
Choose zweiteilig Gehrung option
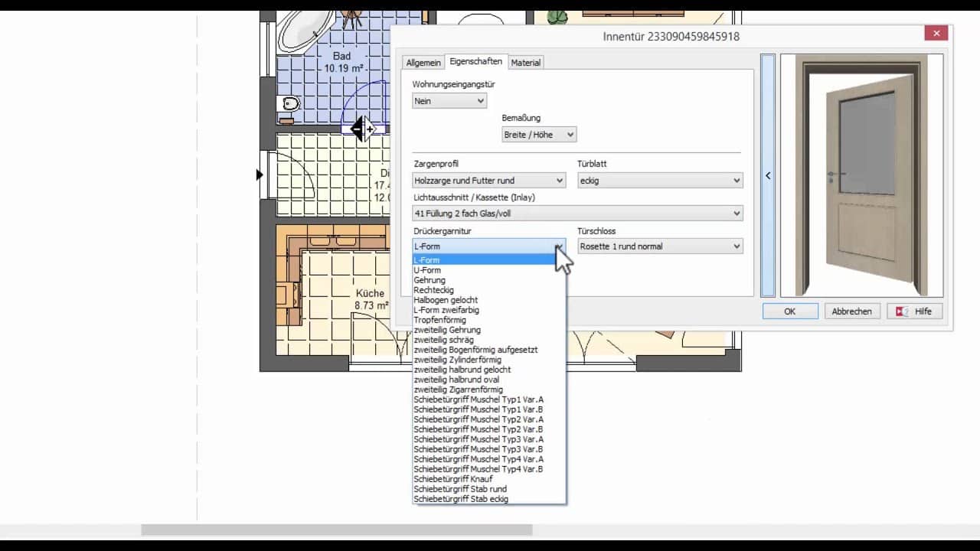click(488, 330)
